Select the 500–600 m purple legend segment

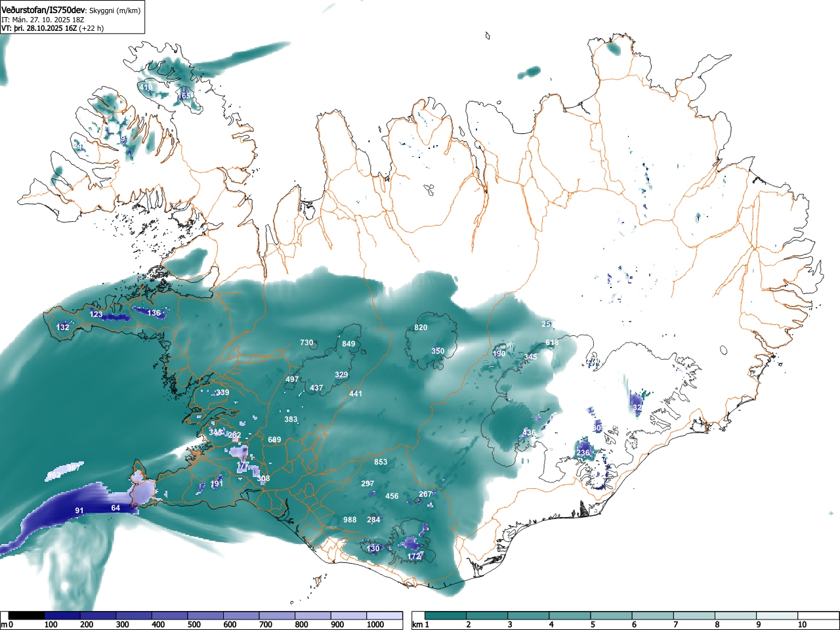click(x=205, y=616)
